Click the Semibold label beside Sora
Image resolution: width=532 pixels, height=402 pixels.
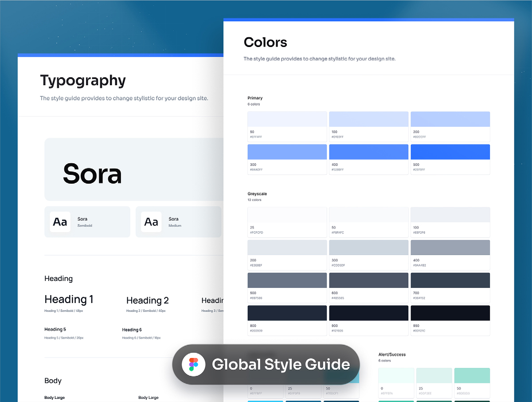pyautogui.click(x=85, y=226)
